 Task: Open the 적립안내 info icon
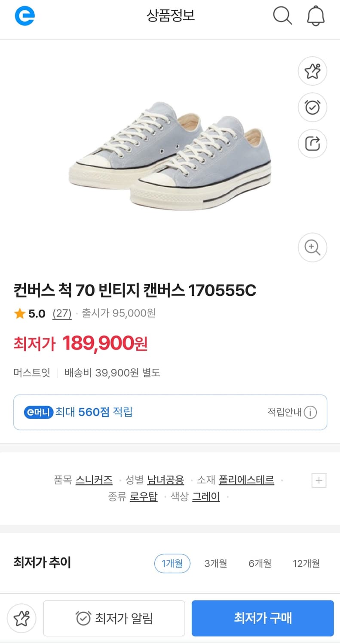point(310,413)
